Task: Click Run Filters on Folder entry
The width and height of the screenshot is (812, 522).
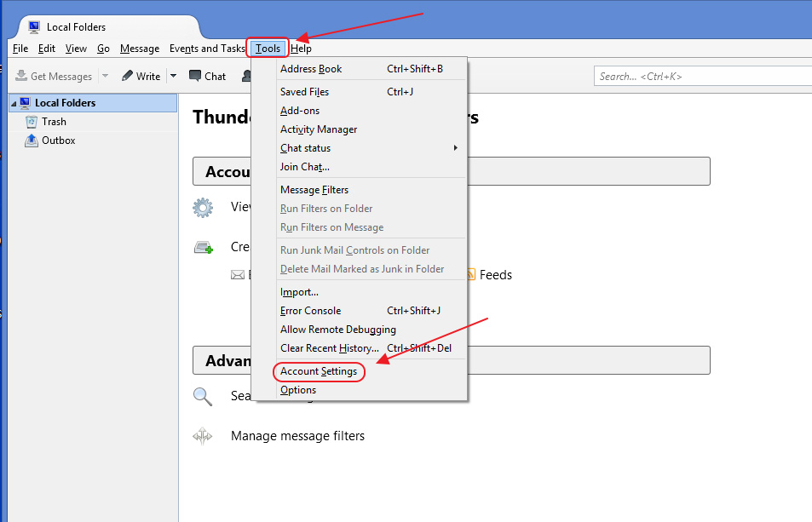Action: 371,209
